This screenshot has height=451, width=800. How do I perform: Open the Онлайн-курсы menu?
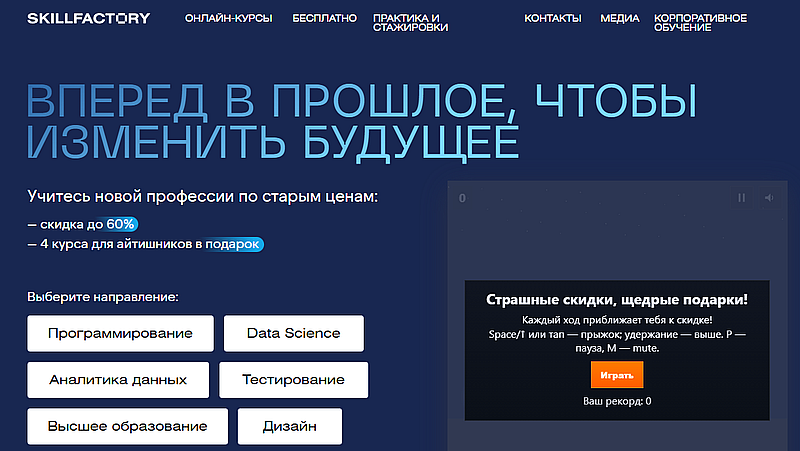pos(229,18)
